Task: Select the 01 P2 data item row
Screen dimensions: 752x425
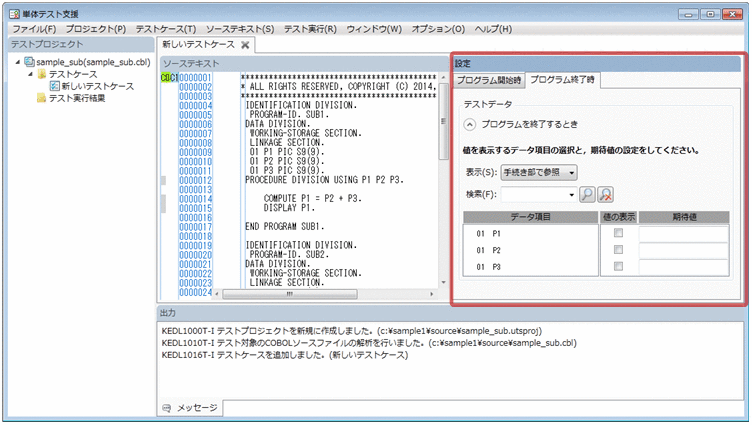Action: coord(530,250)
